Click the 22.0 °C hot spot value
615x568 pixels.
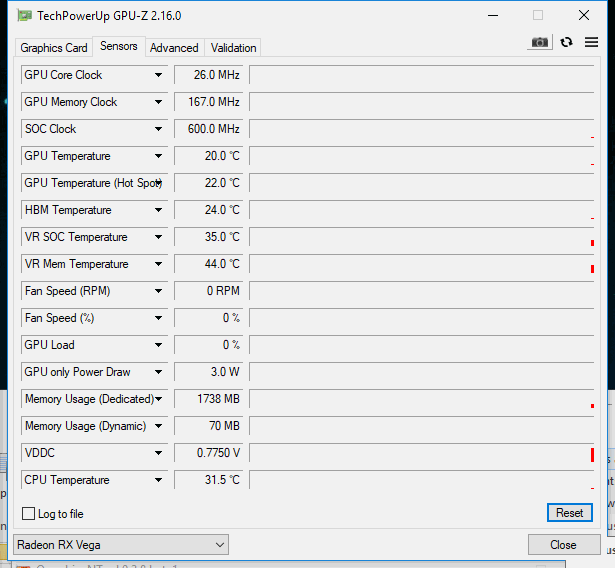(209, 183)
